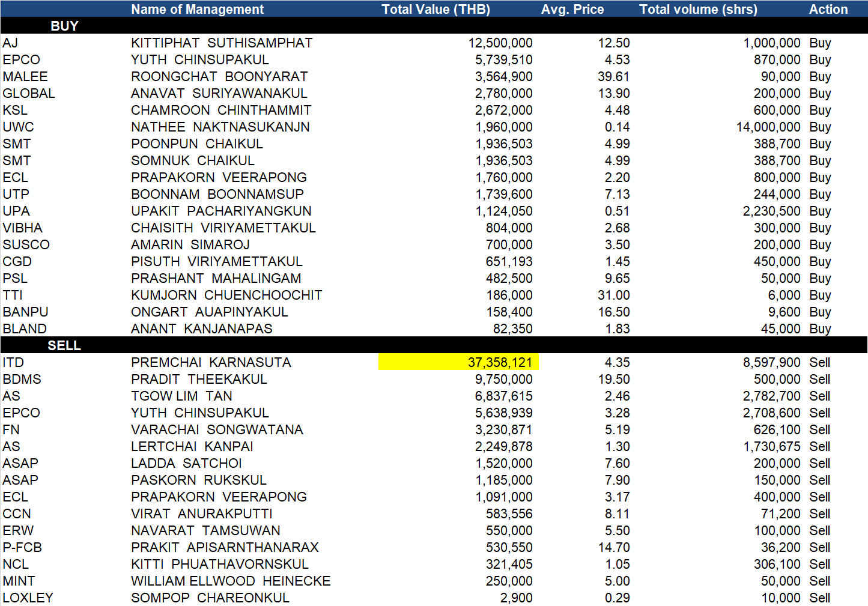The height and width of the screenshot is (606, 868).
Task: Click VIBHA ticker cell
Action: coord(23,228)
